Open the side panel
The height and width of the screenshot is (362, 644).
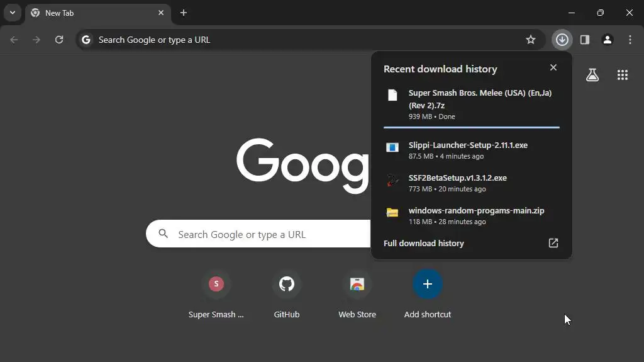(585, 40)
